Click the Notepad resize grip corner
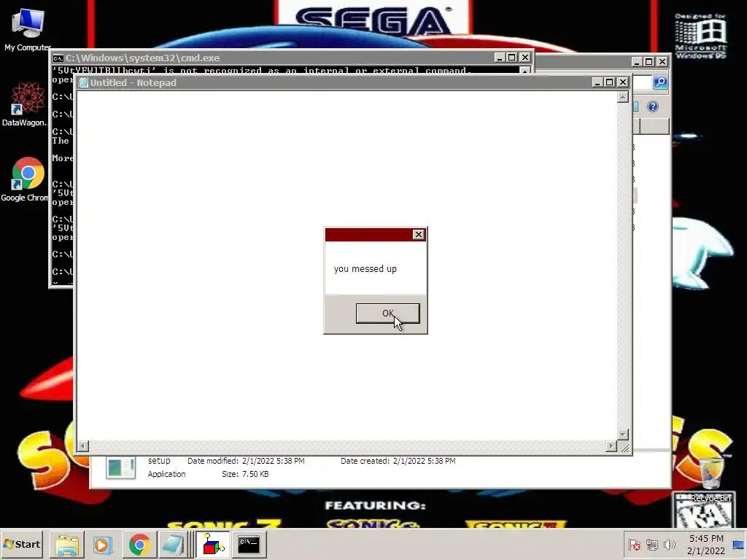 point(624,447)
